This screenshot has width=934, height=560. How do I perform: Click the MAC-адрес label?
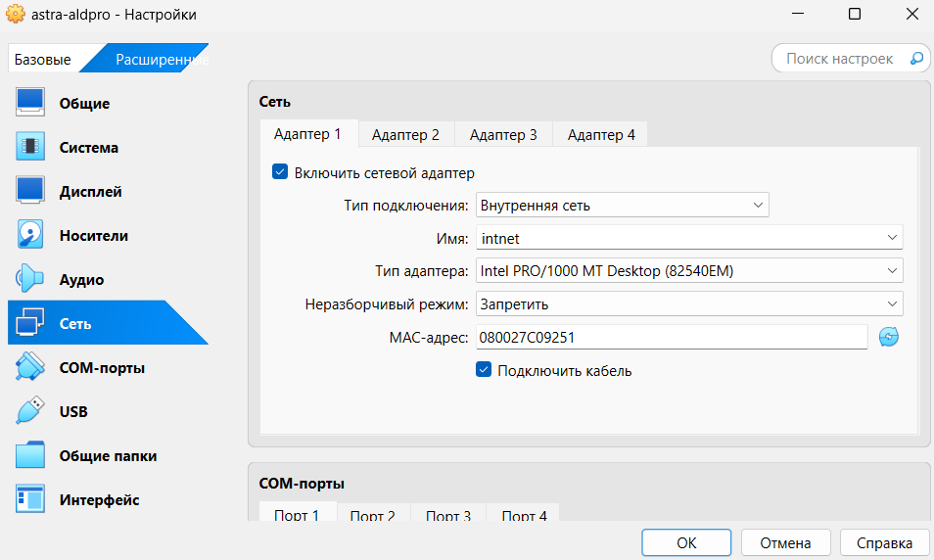tap(429, 338)
